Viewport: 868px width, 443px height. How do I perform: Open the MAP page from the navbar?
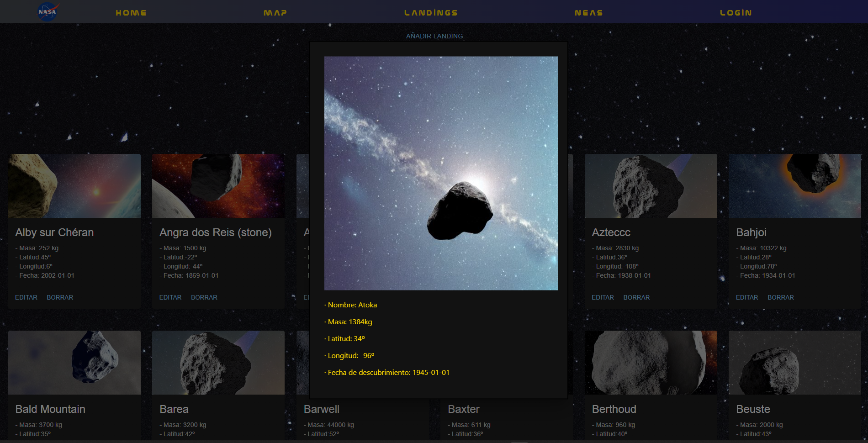(x=275, y=12)
